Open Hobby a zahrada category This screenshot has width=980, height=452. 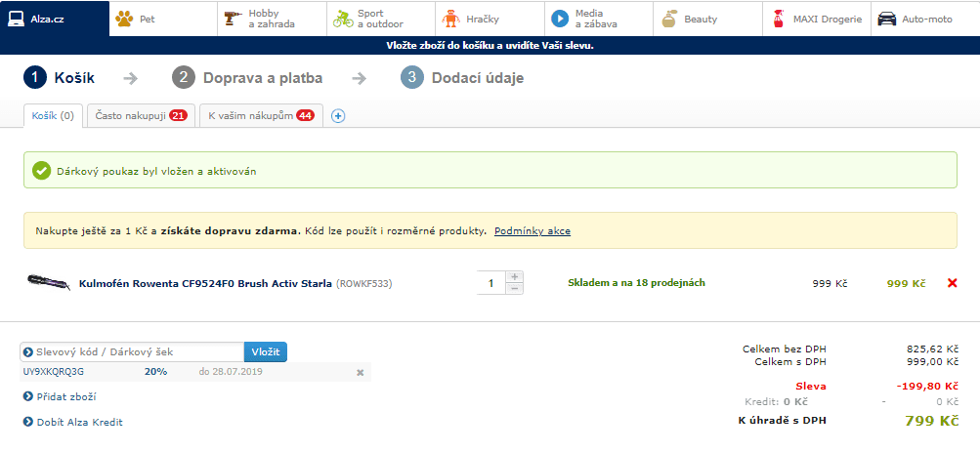(272, 19)
